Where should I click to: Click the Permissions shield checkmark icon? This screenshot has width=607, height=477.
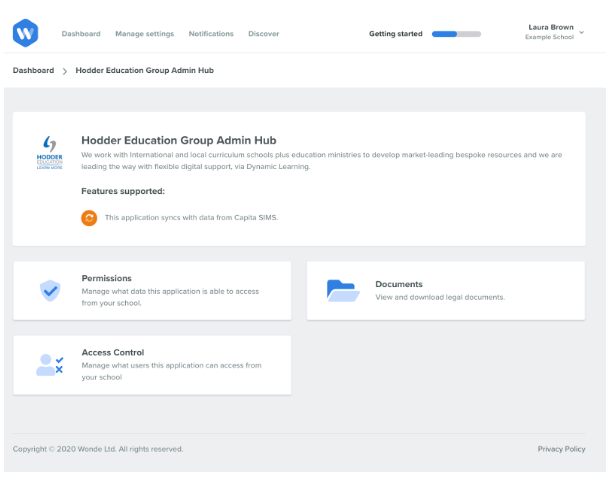[49, 290]
